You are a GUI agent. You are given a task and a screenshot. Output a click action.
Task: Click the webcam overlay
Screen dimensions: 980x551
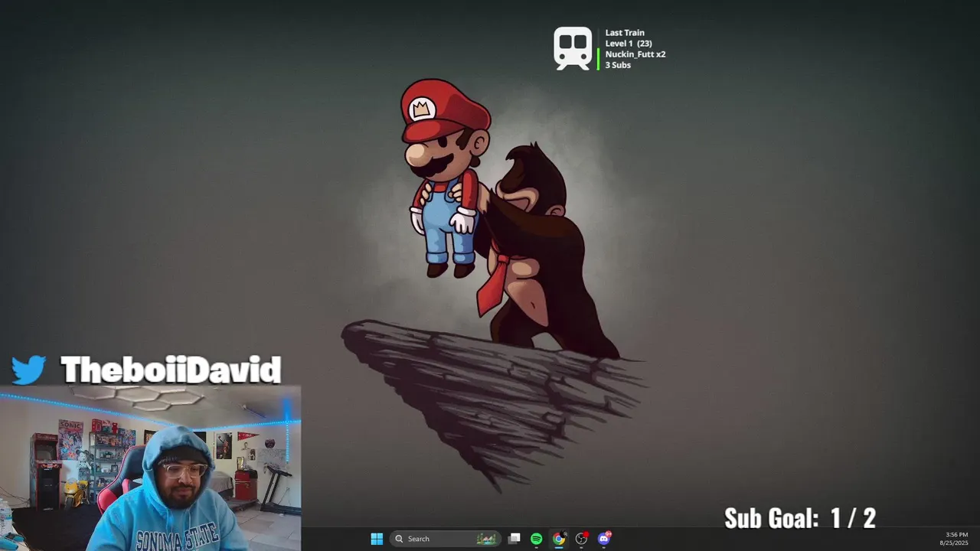click(151, 468)
